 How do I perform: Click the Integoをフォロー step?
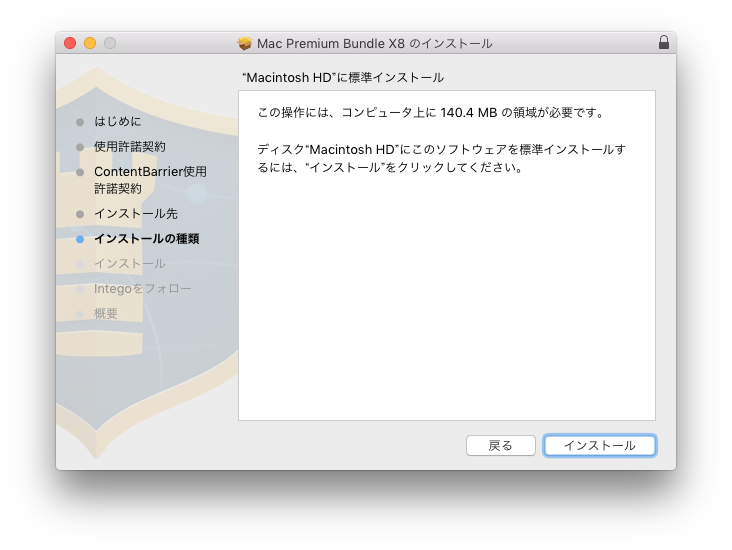pyautogui.click(x=142, y=289)
